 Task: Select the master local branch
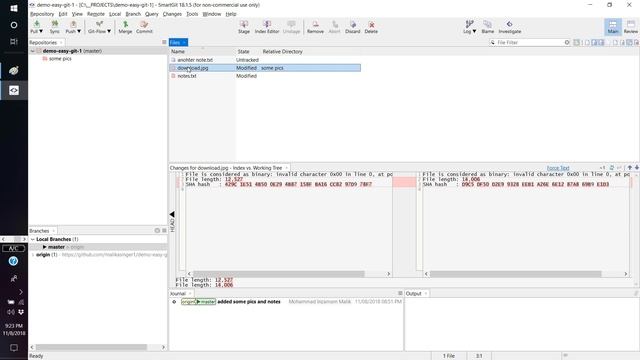point(98,247)
